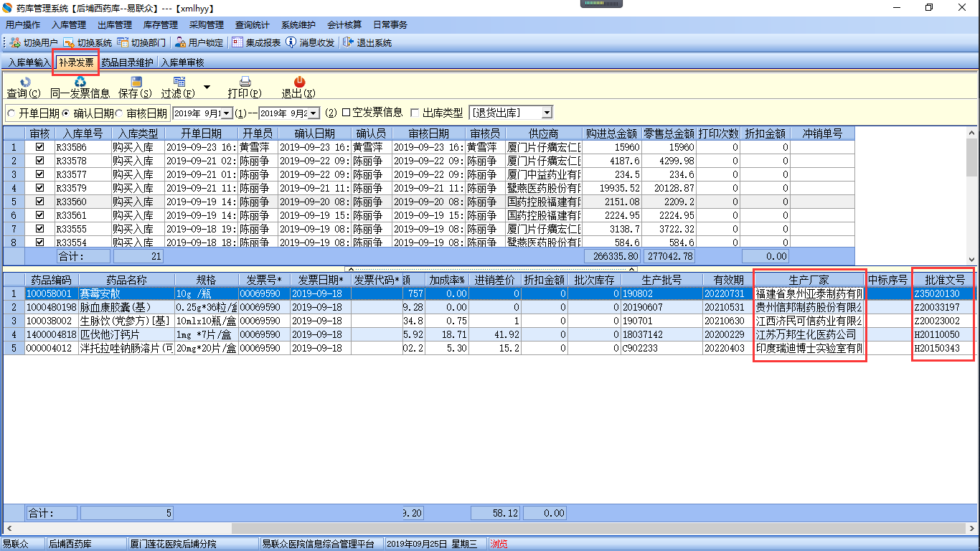Open the 入库管理 menu

click(69, 25)
